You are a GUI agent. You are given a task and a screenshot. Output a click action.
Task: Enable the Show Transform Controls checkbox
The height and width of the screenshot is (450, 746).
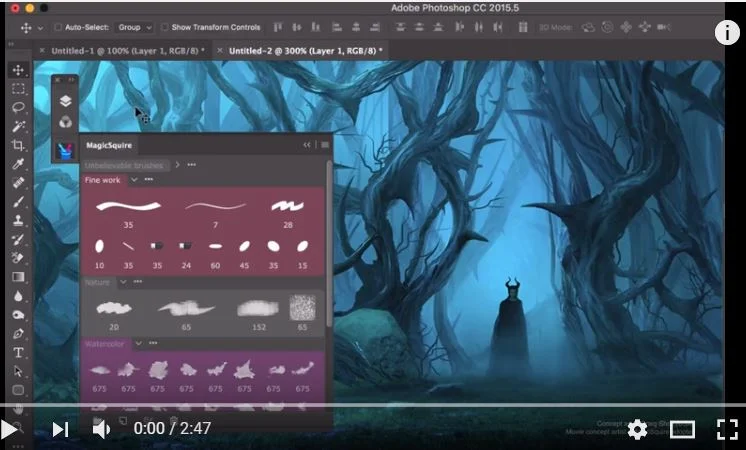tap(165, 27)
